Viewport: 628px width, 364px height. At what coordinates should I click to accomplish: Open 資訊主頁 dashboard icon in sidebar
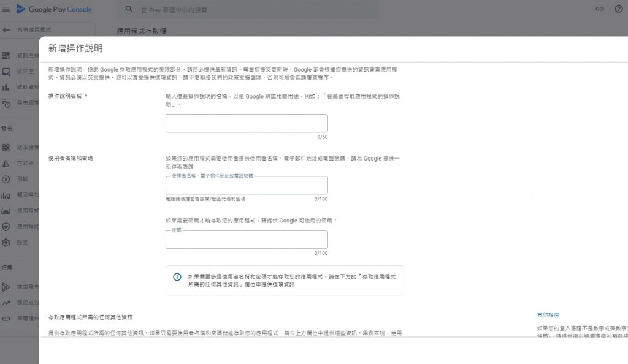(x=6, y=56)
